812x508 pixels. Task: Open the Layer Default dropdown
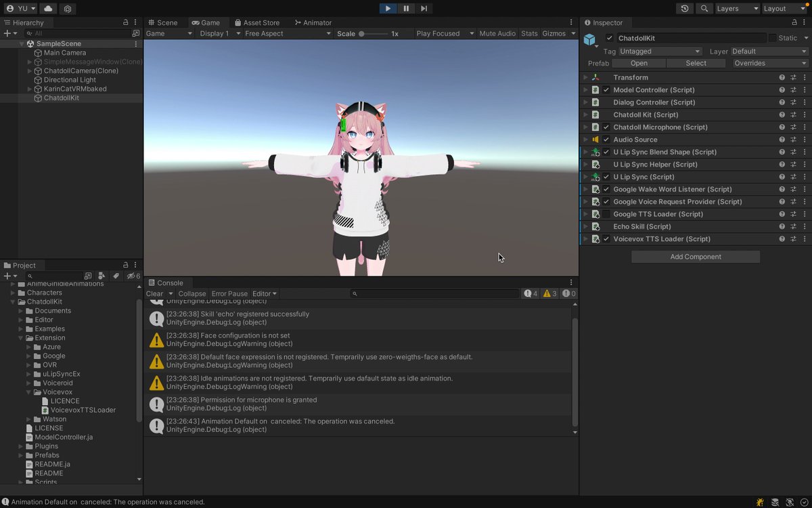tap(769, 51)
